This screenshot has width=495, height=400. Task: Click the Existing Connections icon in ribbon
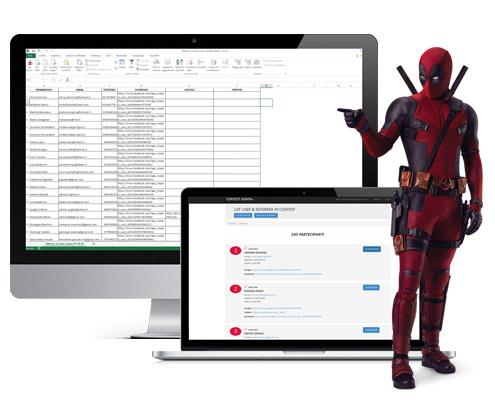tap(66, 65)
